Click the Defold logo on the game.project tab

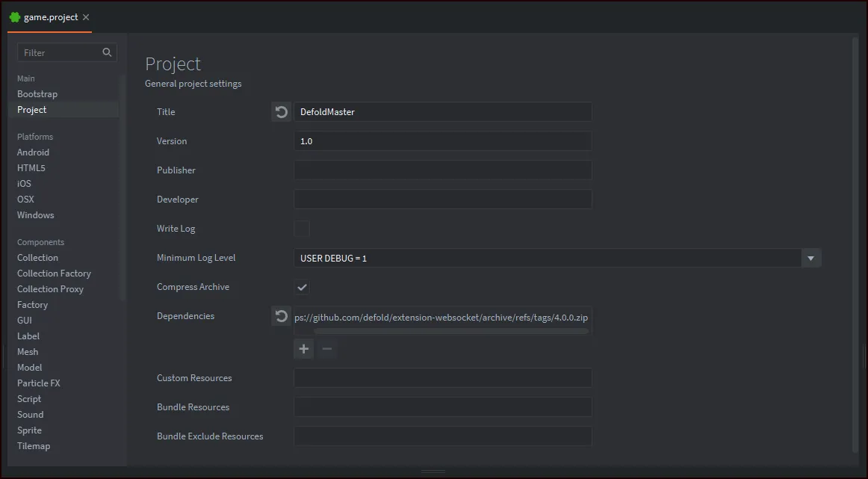[x=16, y=16]
